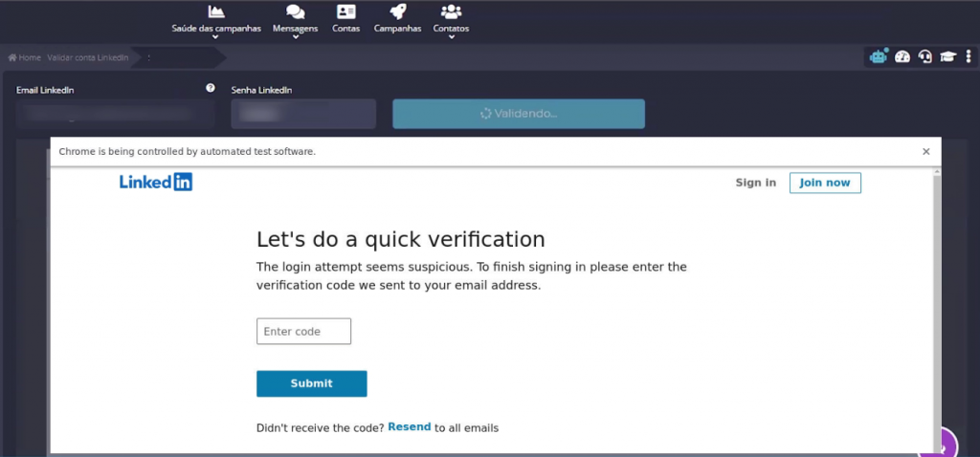Click the support headset icon
The width and height of the screenshot is (980, 457).
tap(925, 56)
